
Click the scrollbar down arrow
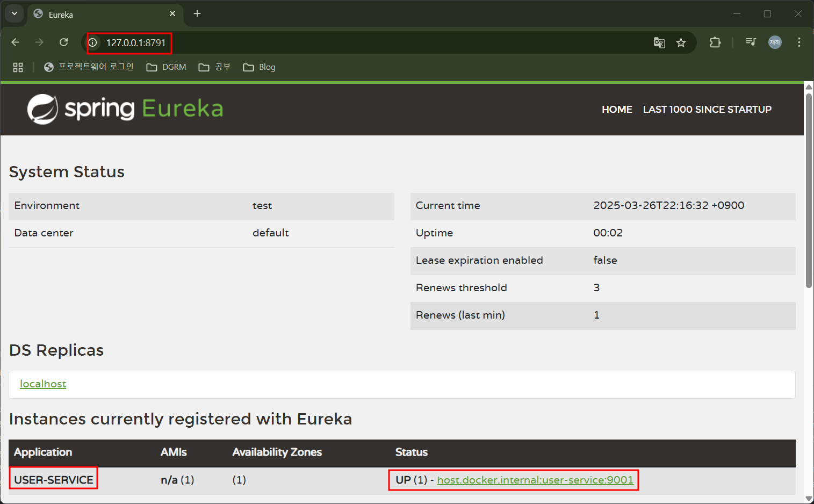pyautogui.click(x=809, y=499)
